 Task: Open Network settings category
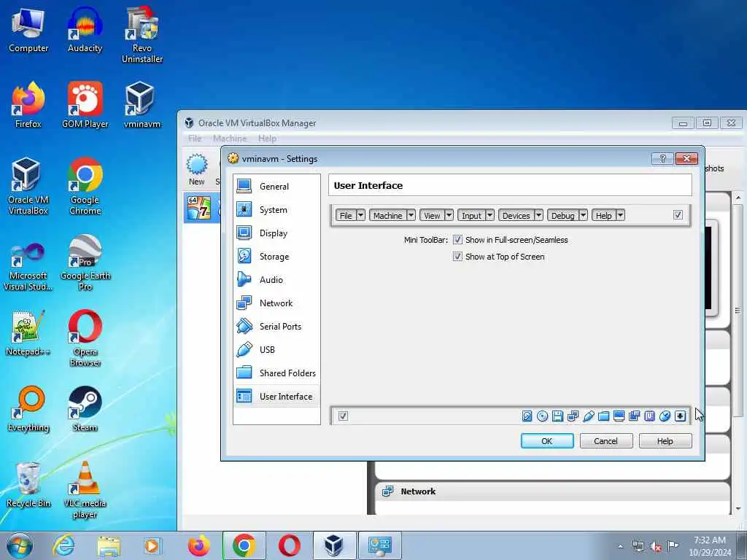coord(276,303)
